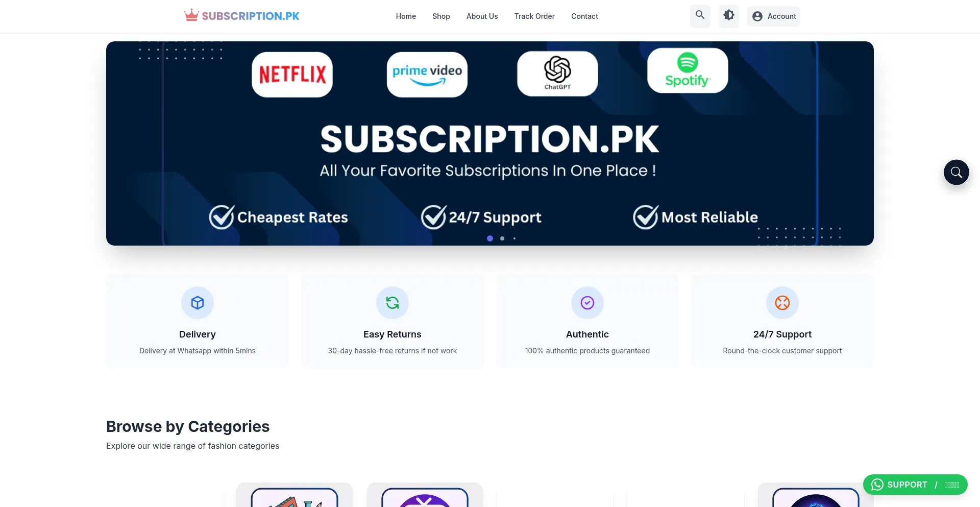Click the 24/7 Support lifebuoy icon
Viewport: 980px width, 507px height.
[x=782, y=303]
